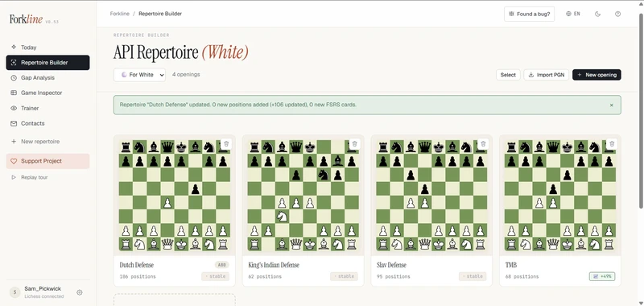Viewport: 644px width, 306px height.
Task: Click the King's Indian Defense title
Action: [274, 265]
